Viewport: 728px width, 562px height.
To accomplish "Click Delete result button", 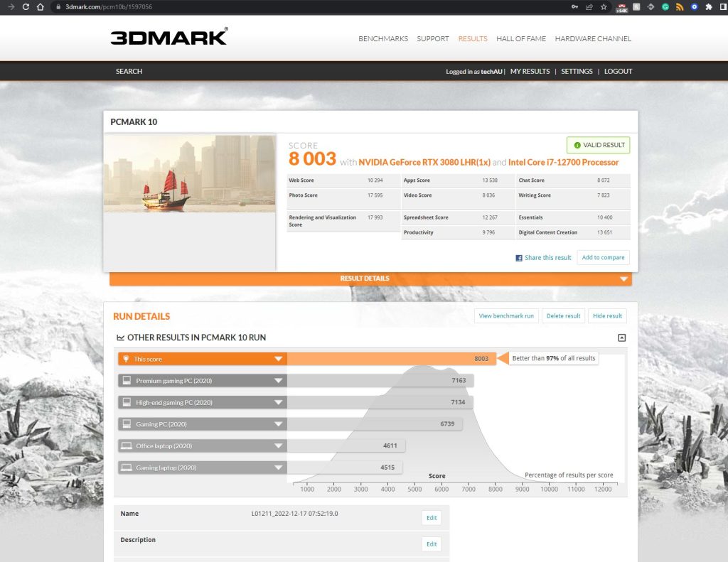I will (563, 316).
